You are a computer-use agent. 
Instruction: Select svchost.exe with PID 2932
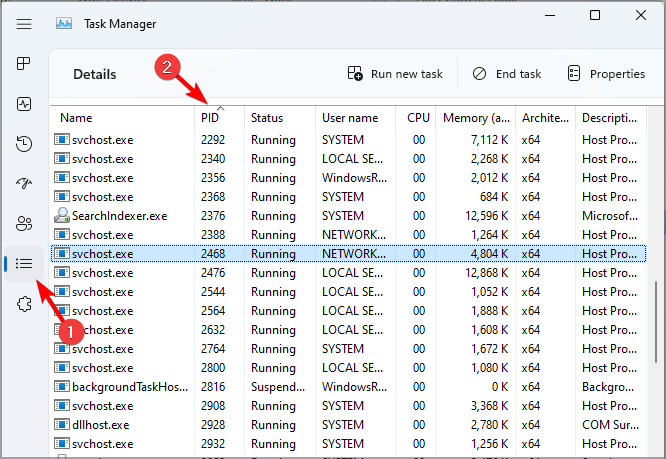tap(348, 444)
